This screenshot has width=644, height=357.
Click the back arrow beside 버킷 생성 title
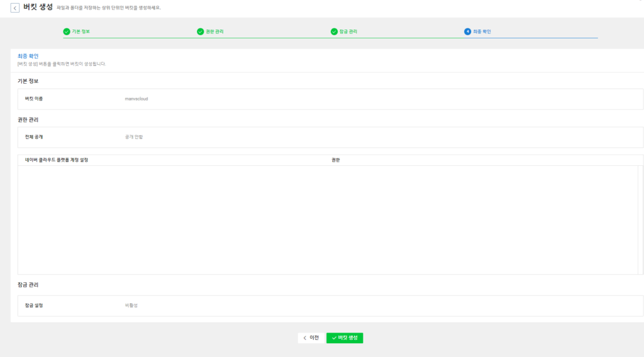[15, 8]
